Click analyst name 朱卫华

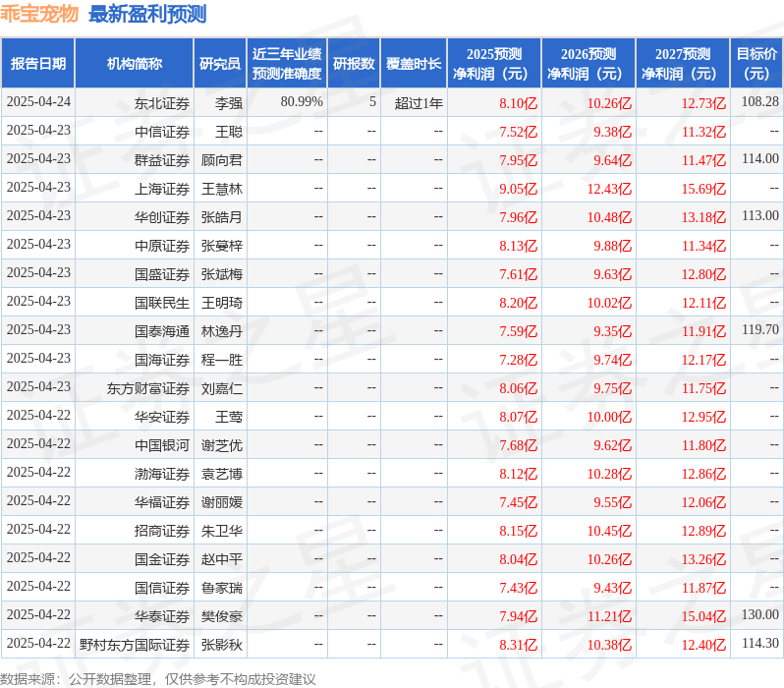(222, 532)
